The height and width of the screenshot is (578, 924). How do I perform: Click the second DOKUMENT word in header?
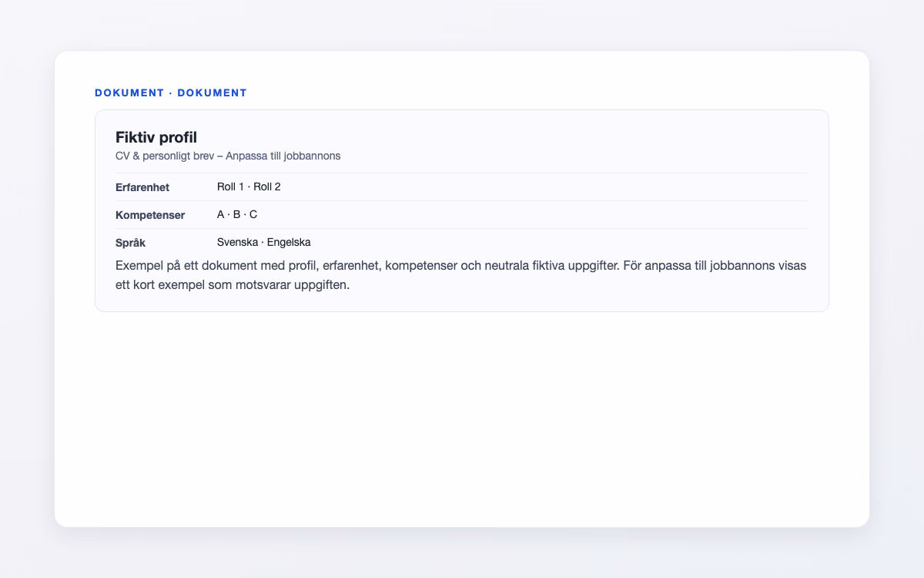(213, 92)
